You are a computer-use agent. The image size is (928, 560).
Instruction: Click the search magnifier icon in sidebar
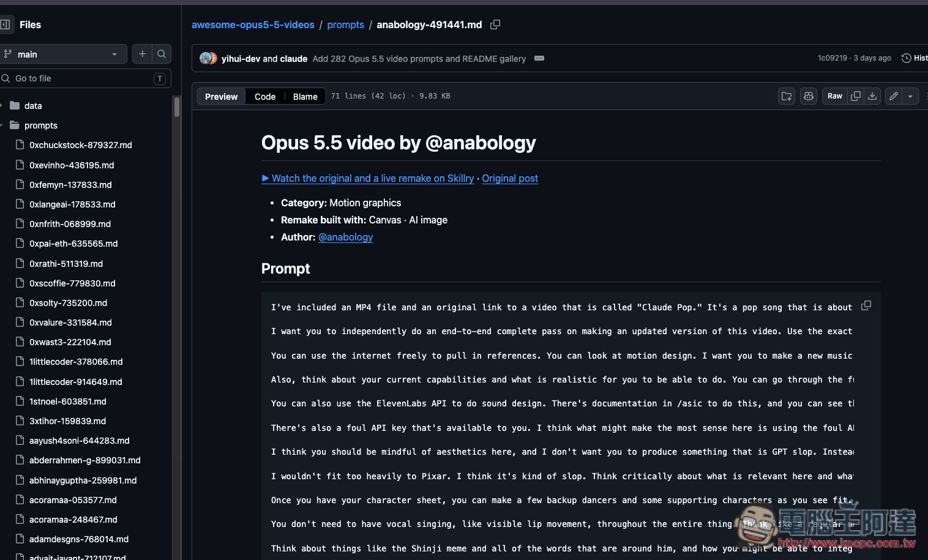tap(162, 54)
